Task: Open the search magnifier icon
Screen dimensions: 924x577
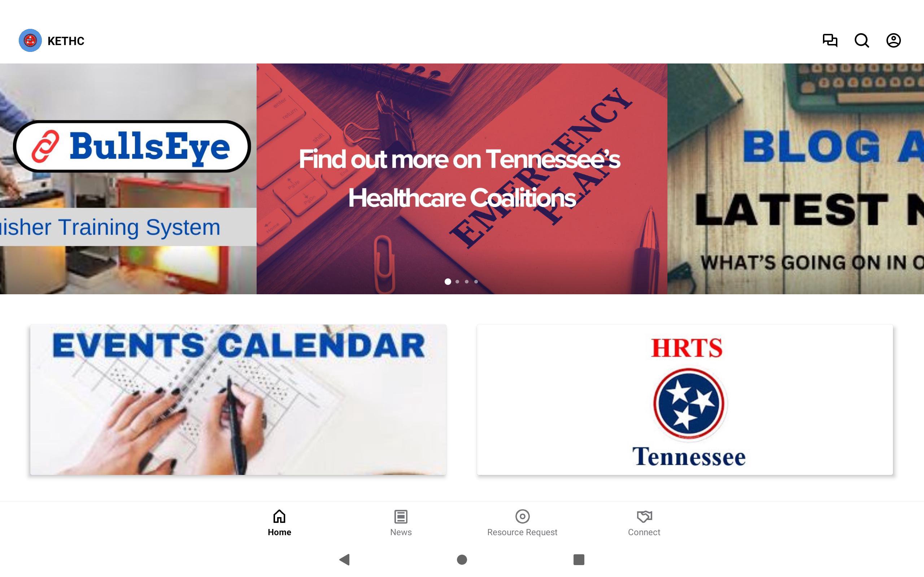Action: click(862, 40)
